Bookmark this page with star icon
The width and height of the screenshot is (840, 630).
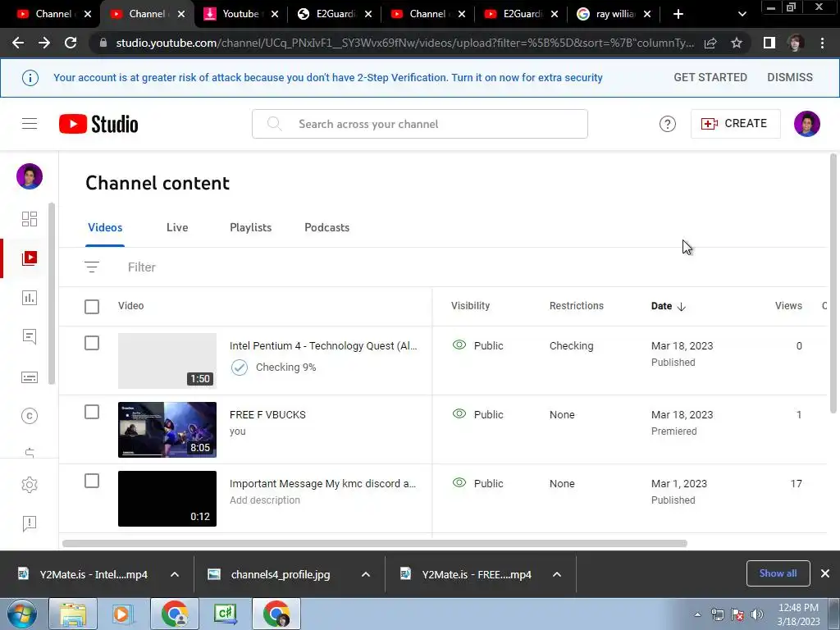[737, 43]
